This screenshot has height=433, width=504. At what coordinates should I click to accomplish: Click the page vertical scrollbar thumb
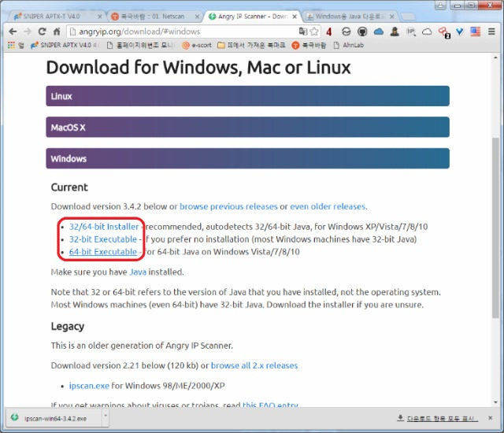click(495, 228)
